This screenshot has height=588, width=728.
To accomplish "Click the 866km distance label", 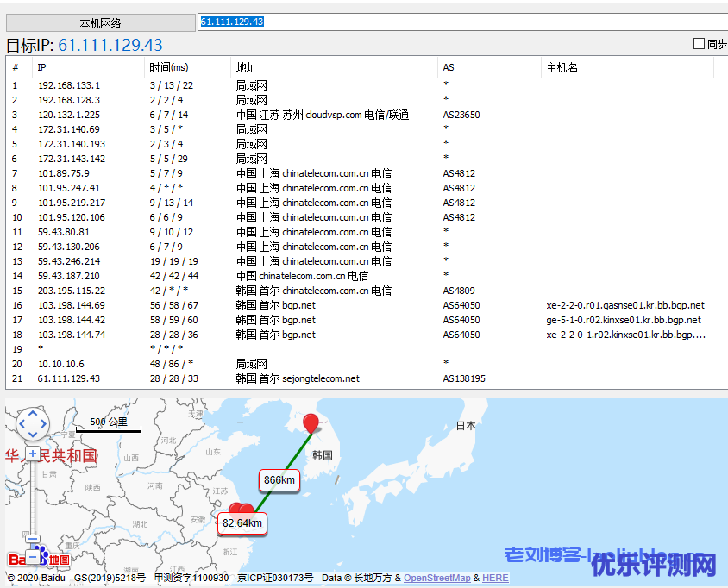I will point(279,479).
